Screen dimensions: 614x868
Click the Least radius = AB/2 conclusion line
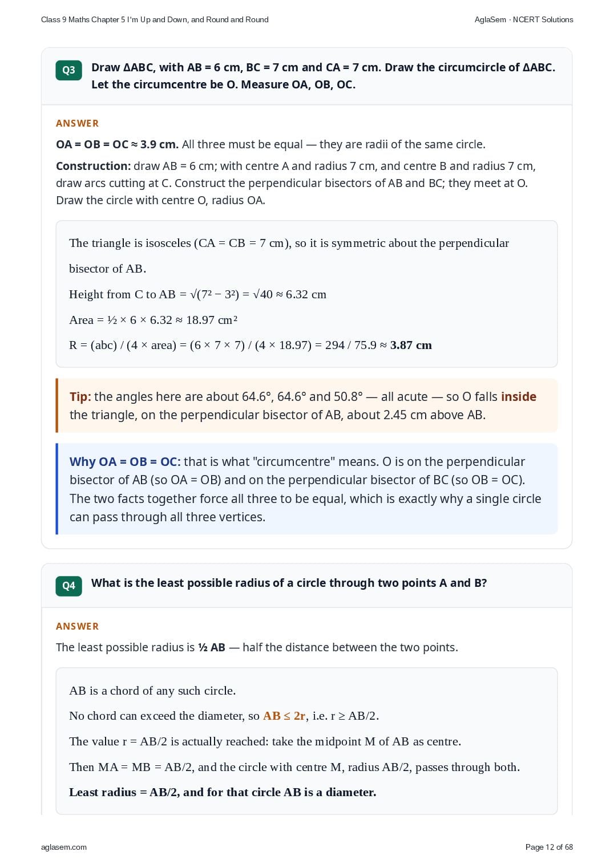point(223,792)
